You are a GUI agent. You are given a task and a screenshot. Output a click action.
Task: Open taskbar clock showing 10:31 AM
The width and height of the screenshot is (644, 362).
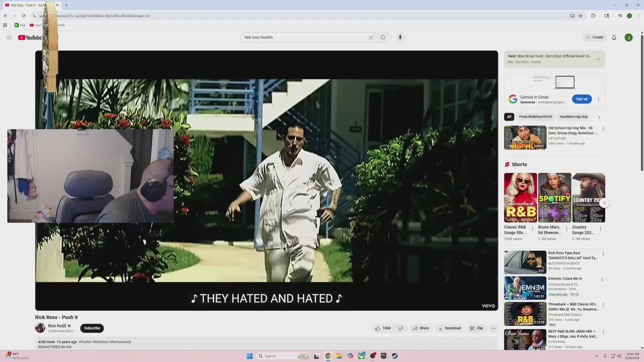632,356
